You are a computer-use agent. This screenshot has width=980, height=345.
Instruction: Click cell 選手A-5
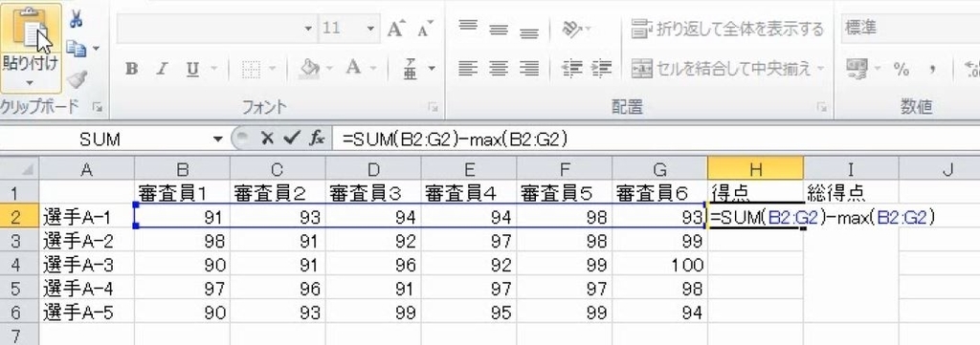[x=86, y=312]
